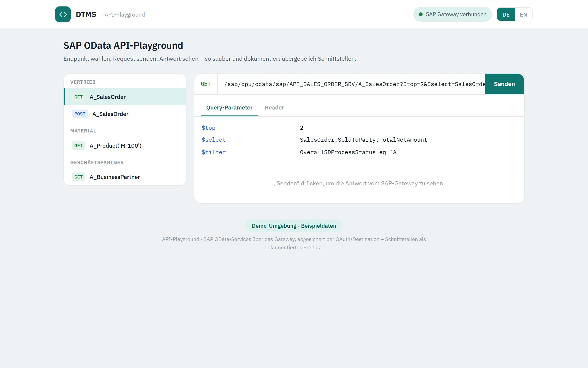Click the '· API-Playground' header subtitle
The width and height of the screenshot is (588, 368).
tap(123, 14)
